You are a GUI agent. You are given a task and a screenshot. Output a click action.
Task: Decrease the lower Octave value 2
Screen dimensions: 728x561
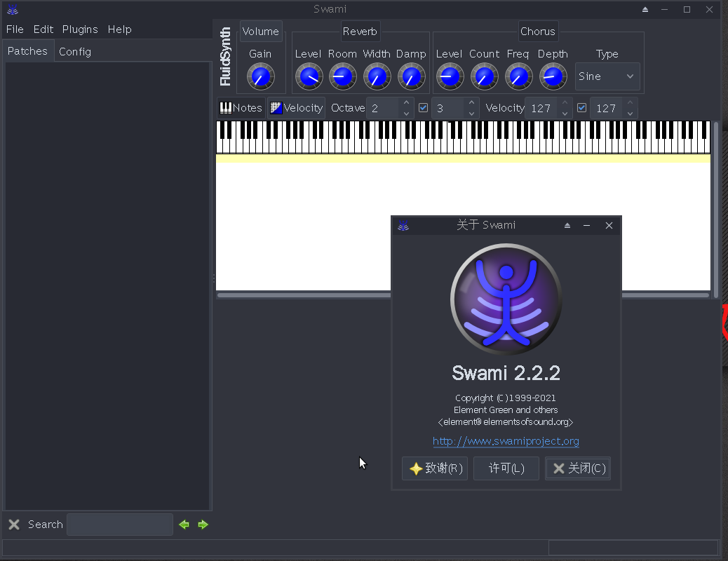[406, 114]
